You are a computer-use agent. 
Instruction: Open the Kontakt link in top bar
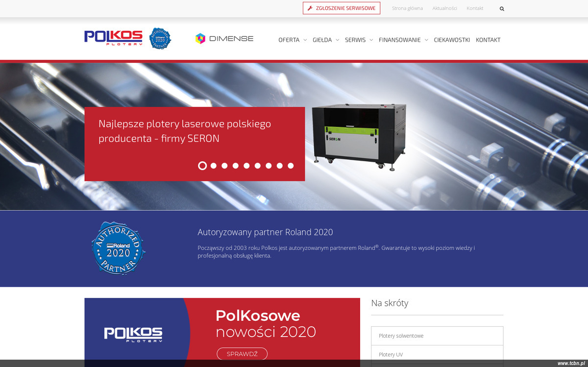pyautogui.click(x=475, y=8)
